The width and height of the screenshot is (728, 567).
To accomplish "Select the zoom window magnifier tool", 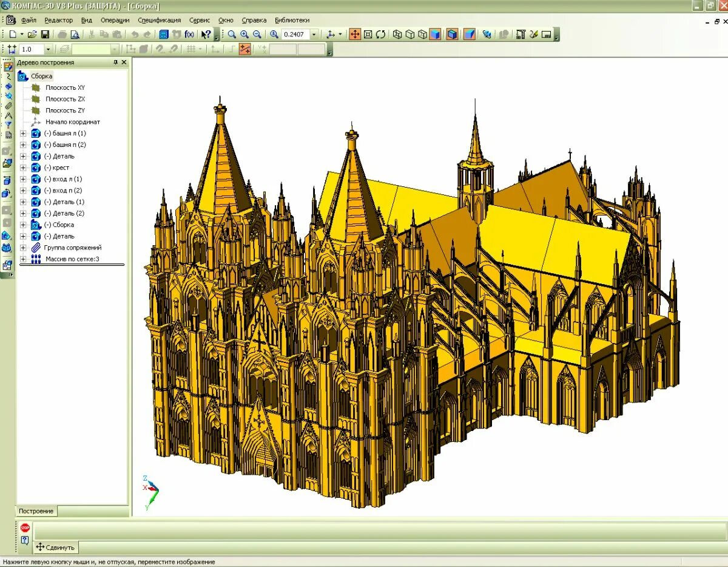I will 232,35.
